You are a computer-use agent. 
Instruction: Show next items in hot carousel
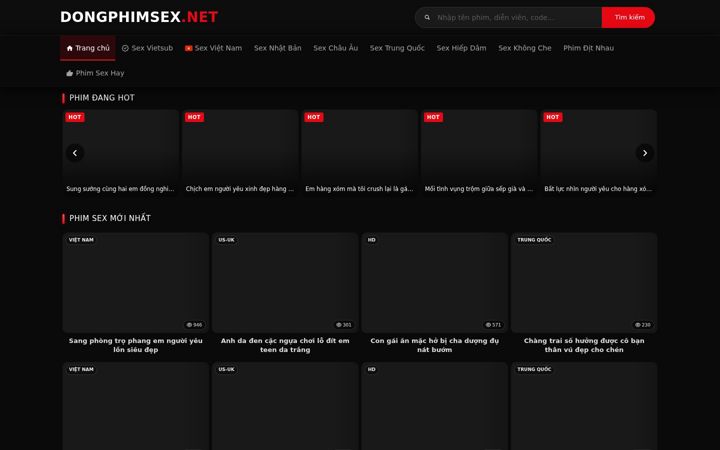pos(645,153)
